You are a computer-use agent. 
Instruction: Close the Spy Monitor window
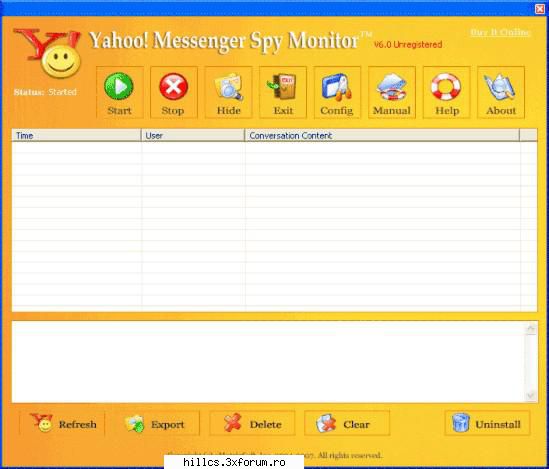(540, 9)
